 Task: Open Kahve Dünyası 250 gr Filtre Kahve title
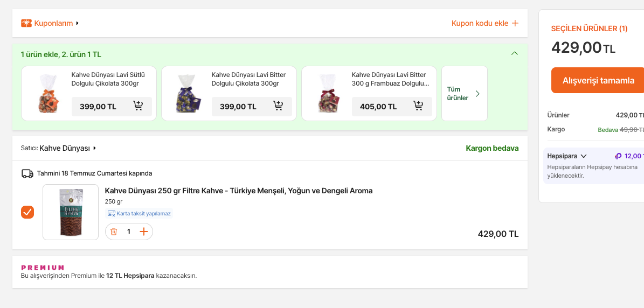click(x=239, y=191)
